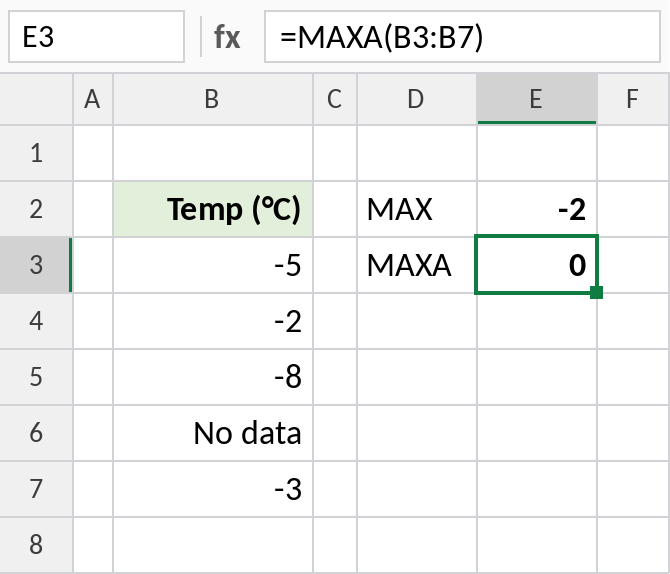Click the MAXA label cell
This screenshot has width=670, height=574.
click(x=417, y=265)
